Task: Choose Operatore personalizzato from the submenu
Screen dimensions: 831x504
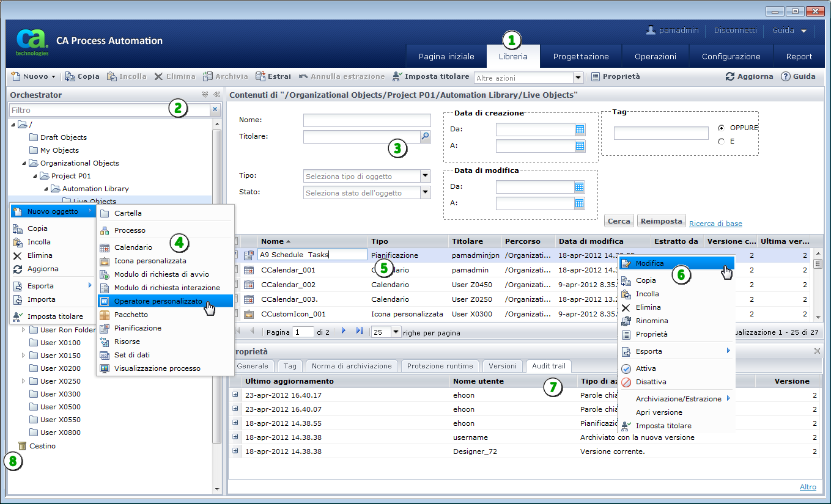Action: click(x=158, y=301)
